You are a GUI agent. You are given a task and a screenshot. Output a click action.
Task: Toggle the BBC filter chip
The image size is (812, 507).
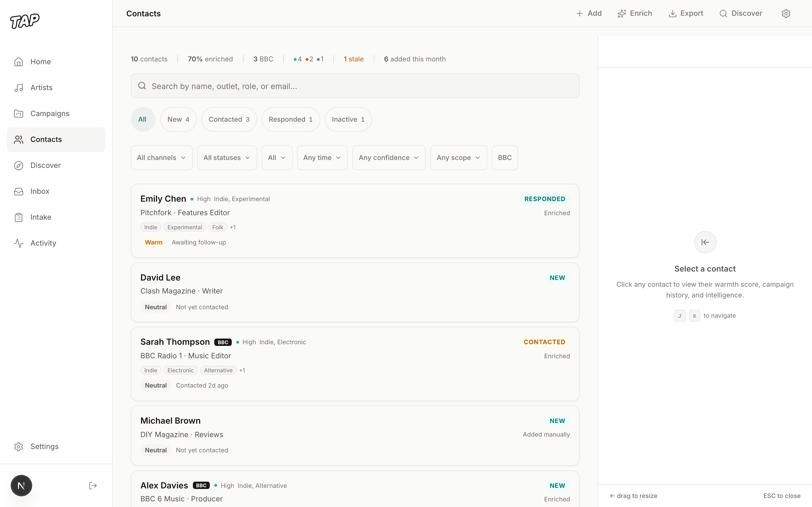point(505,157)
